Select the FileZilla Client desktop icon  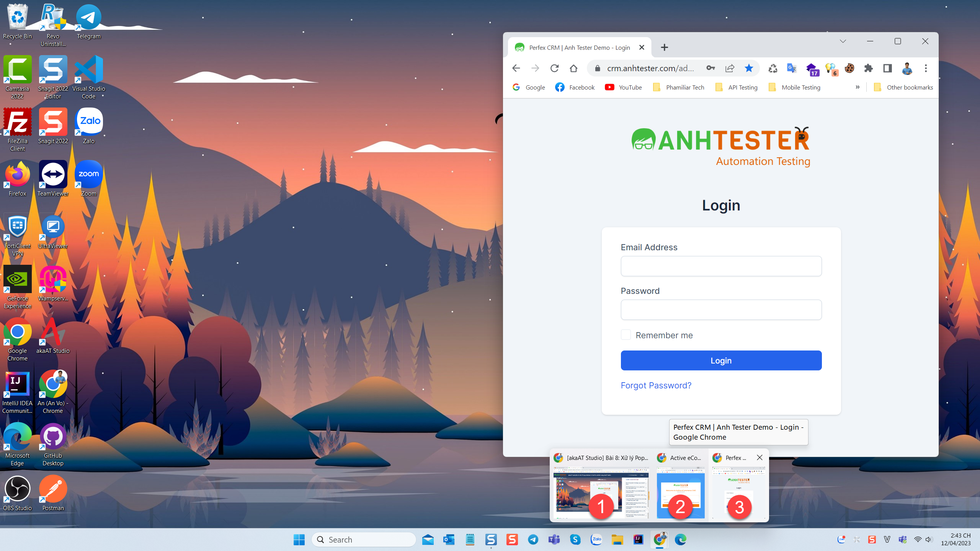pyautogui.click(x=18, y=130)
